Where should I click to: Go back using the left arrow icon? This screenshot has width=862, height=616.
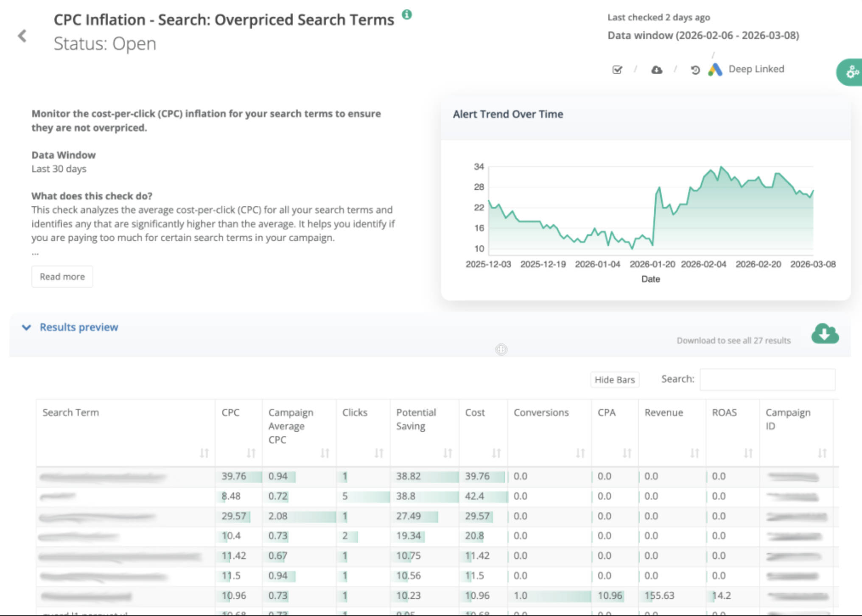(x=22, y=36)
